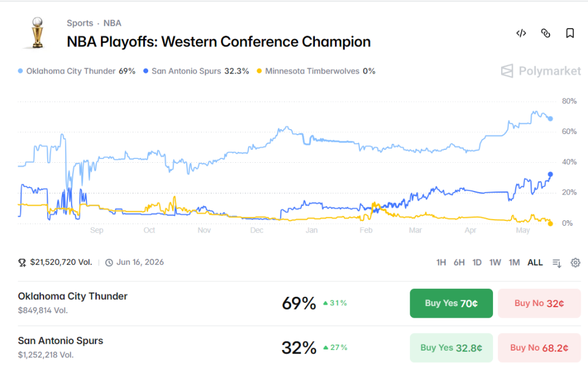Buy Yes on San Antonio Spurs at 32.8¢
Screen dimensions: 588x369
[451, 348]
